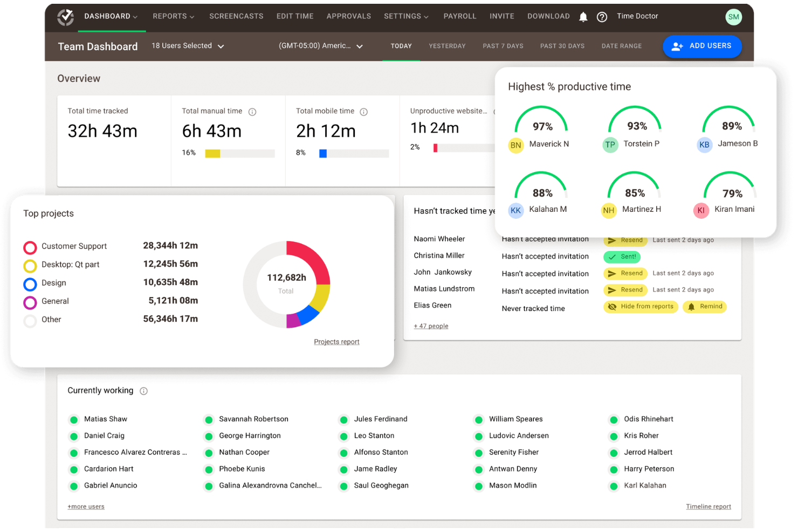Click the info icon beside Currently working
Screen dimensions: 798x532
tap(143, 391)
